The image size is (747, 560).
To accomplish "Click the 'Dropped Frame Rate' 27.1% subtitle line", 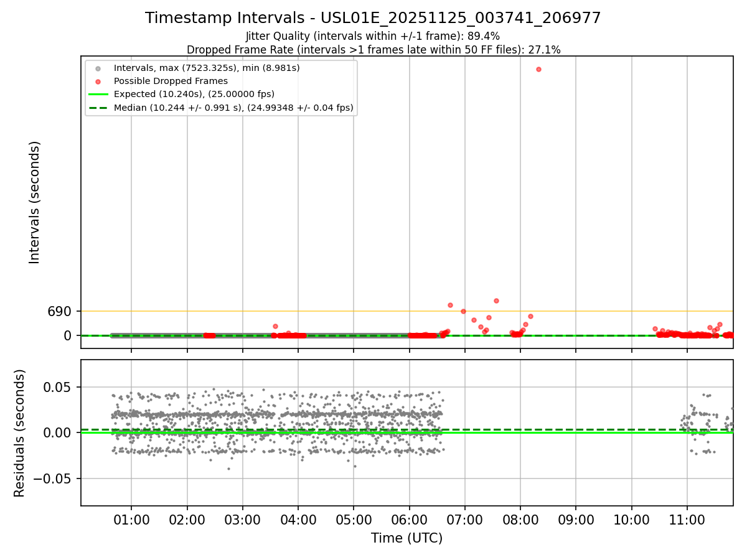I will tap(374, 50).
